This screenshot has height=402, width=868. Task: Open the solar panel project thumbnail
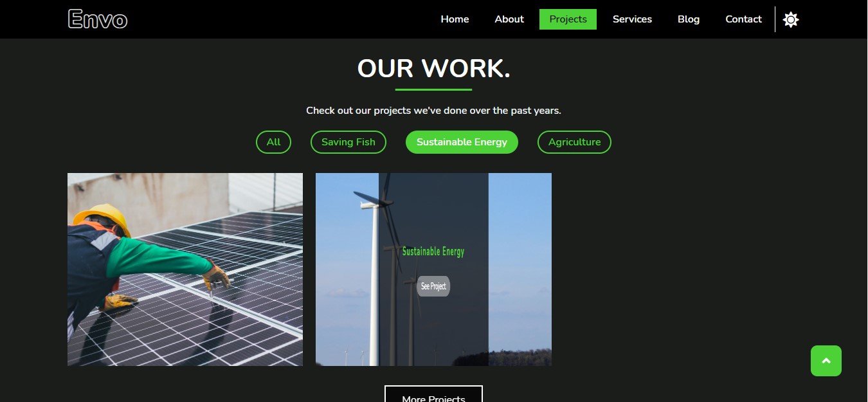(185, 270)
